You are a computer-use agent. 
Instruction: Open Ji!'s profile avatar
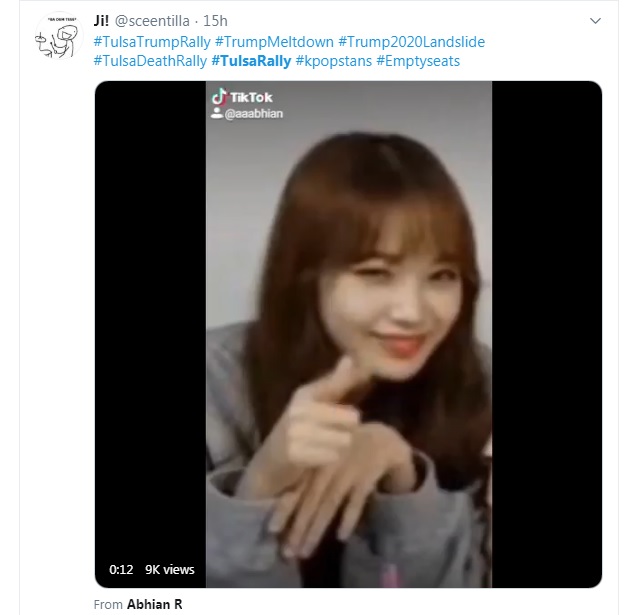[x=58, y=36]
